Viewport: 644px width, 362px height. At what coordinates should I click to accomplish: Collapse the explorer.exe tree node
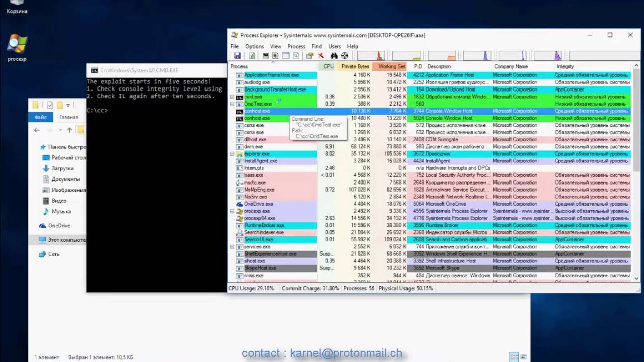pyautogui.click(x=232, y=154)
